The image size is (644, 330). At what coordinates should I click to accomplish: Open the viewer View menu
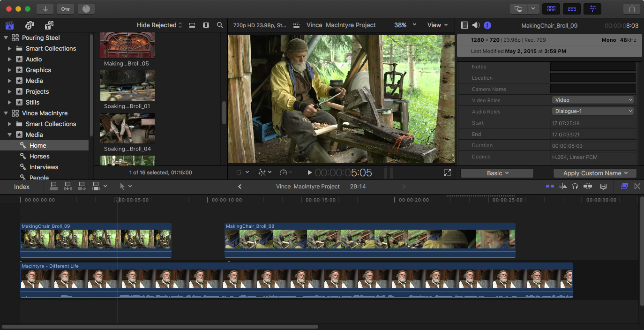tap(437, 25)
